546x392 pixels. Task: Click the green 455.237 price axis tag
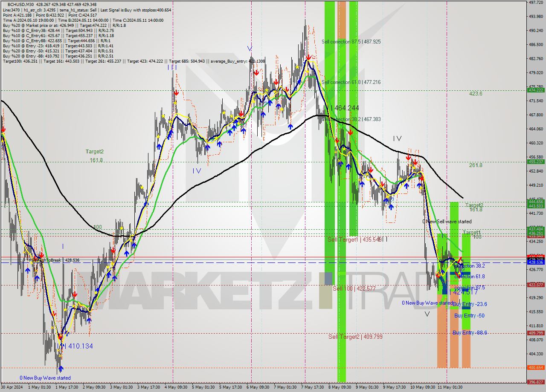tap(536, 161)
